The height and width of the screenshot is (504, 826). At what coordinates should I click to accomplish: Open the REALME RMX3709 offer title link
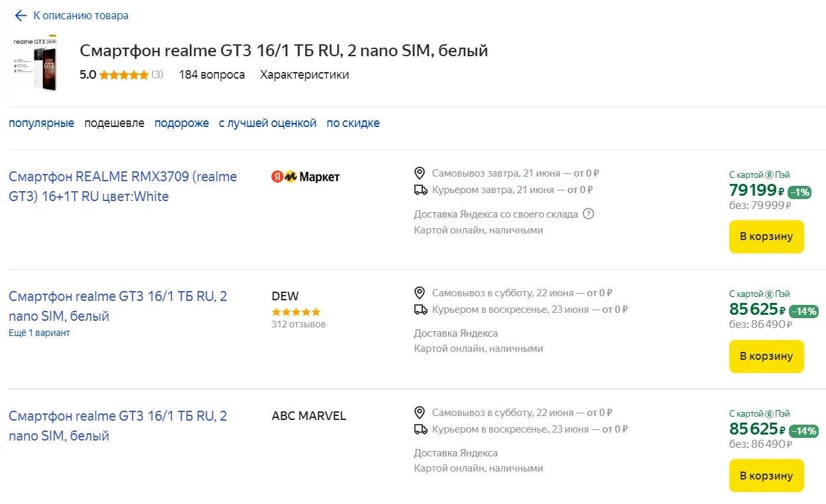point(122,187)
